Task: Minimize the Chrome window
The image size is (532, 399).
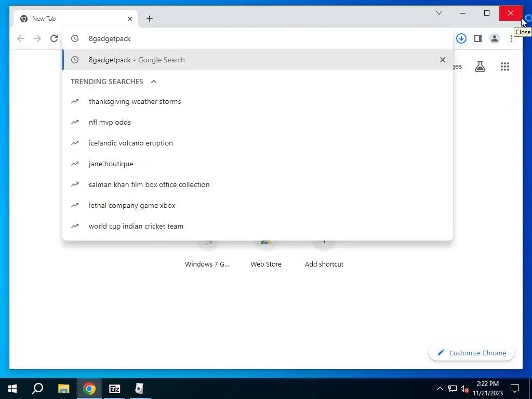Action: [x=463, y=13]
